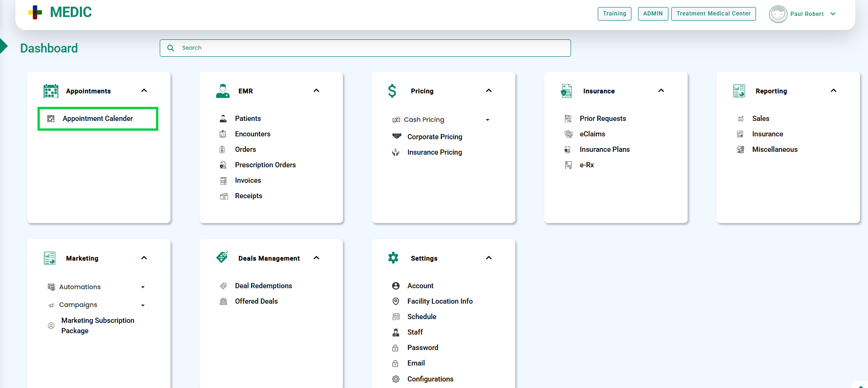Open Patients under EMR
The height and width of the screenshot is (388, 868).
tap(248, 119)
